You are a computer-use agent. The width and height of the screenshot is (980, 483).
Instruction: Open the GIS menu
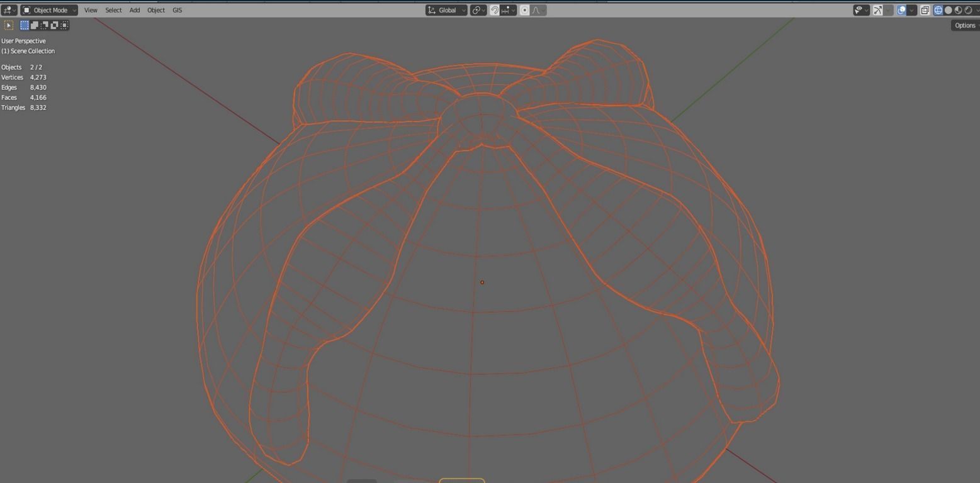[x=177, y=10]
